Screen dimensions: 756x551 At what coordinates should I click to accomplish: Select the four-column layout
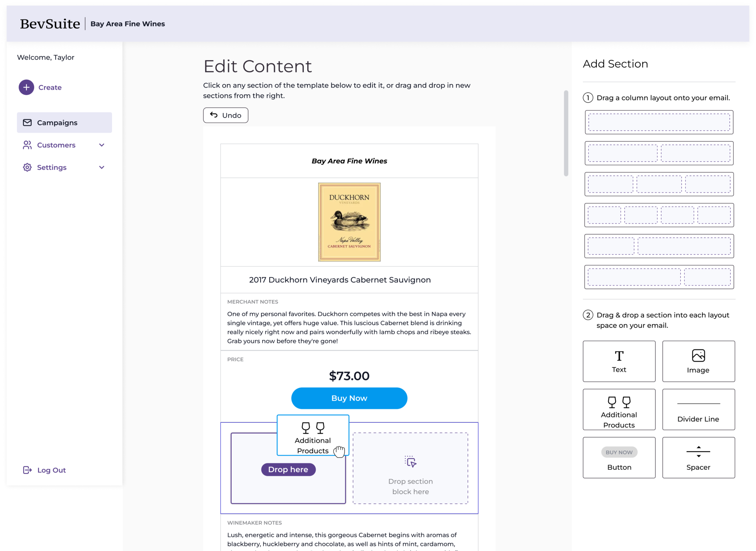coord(659,215)
